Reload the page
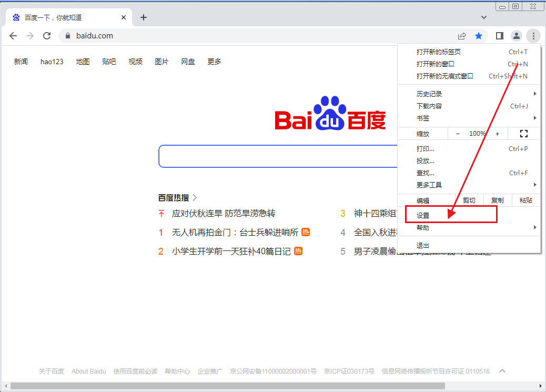The width and height of the screenshot is (546, 392). [46, 36]
